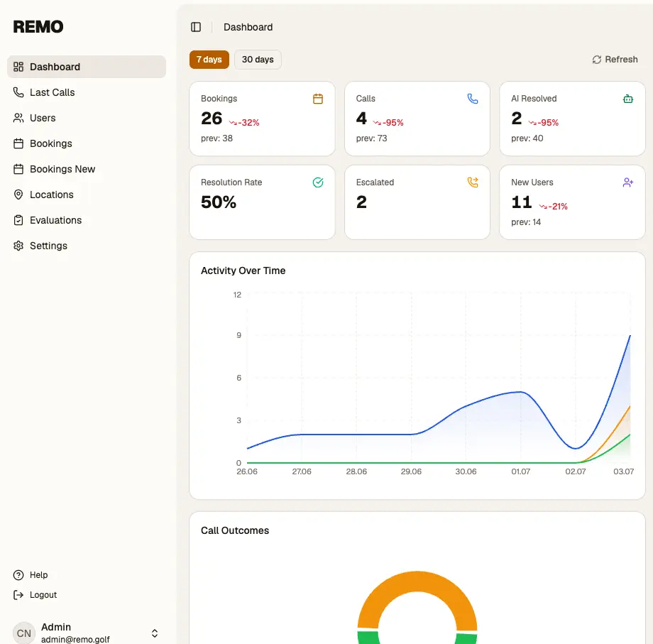Viewport: 653px width, 644px height.
Task: Click the forwarded call icon on Escalated card
Action: click(473, 182)
